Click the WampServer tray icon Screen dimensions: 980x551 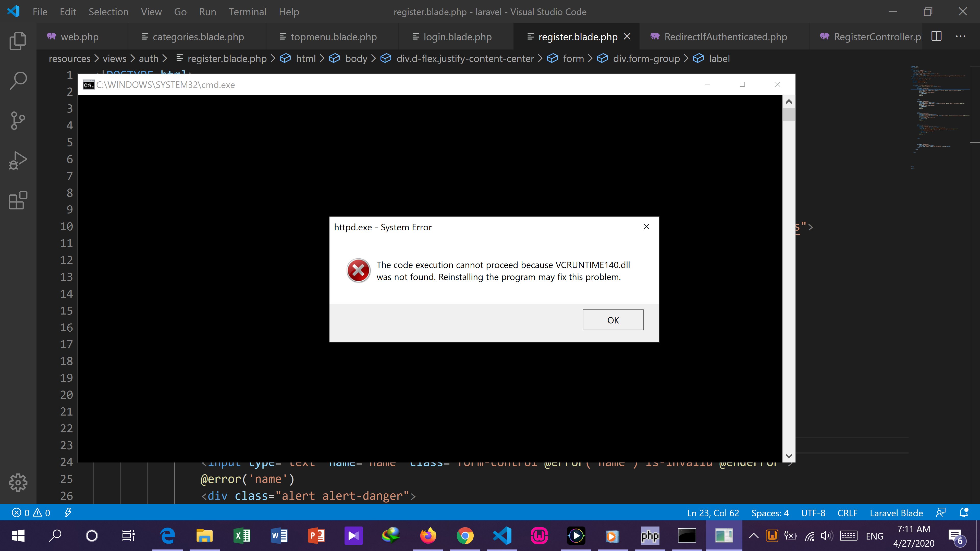click(x=772, y=536)
